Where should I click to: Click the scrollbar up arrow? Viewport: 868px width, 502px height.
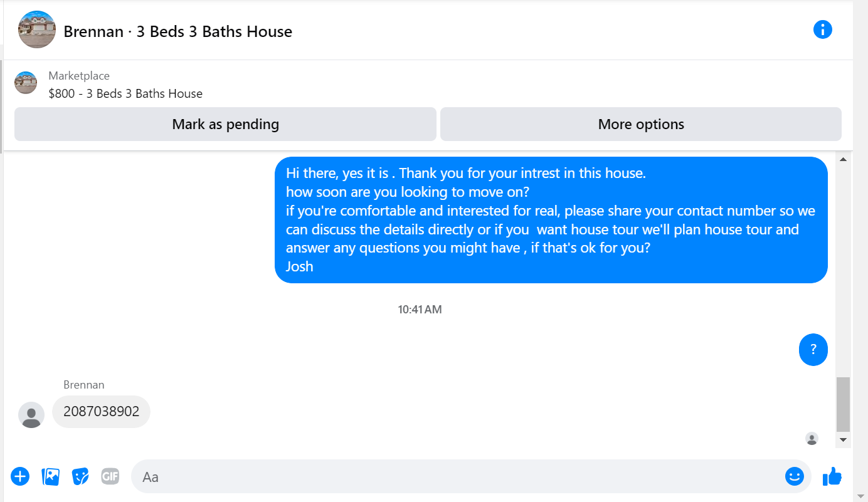click(x=844, y=160)
